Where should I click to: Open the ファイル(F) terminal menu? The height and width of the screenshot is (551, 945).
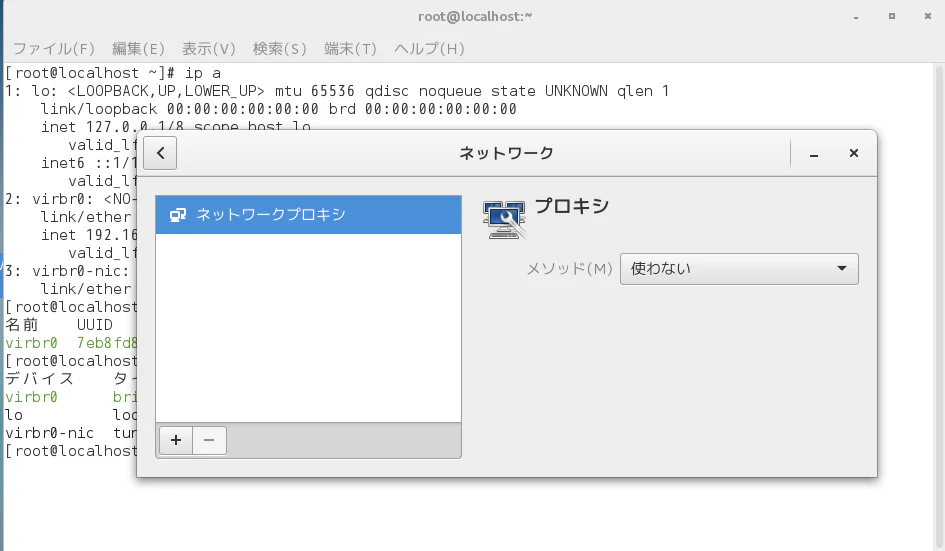pos(54,49)
